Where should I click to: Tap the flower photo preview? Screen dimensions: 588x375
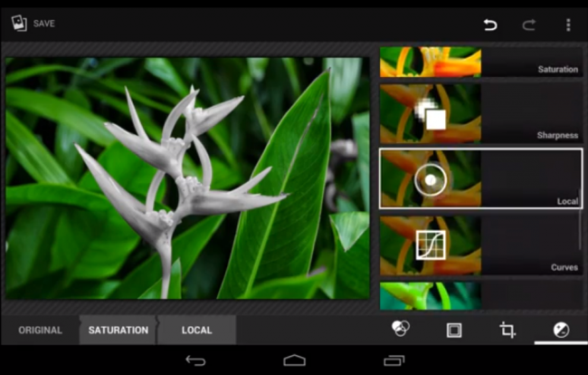187,178
